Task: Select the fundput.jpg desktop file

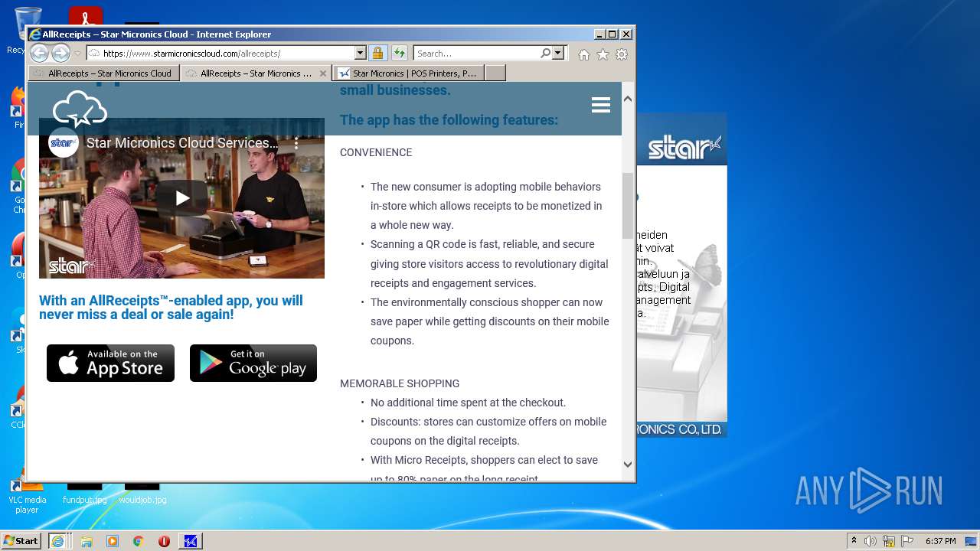Action: click(x=84, y=494)
